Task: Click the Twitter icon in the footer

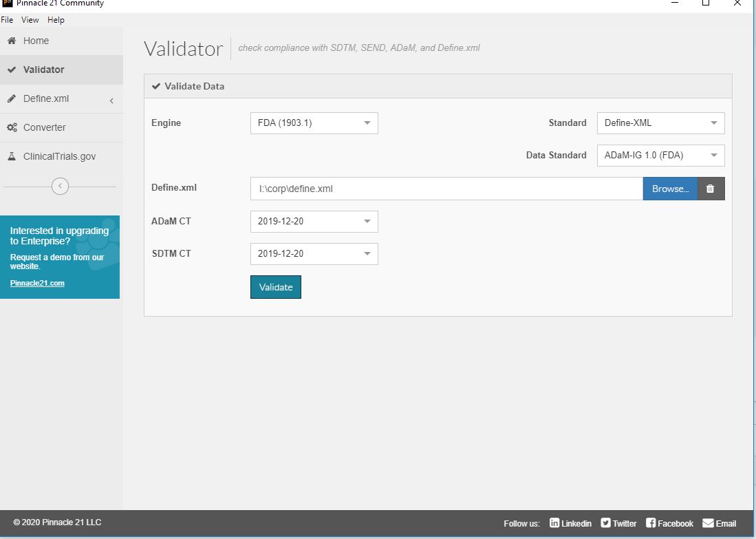Action: (605, 523)
